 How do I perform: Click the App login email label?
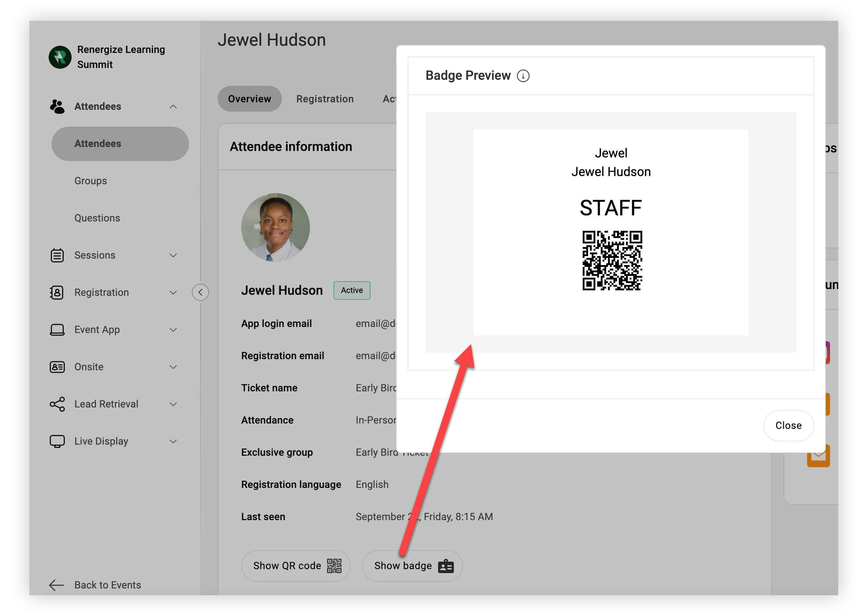[x=276, y=323]
